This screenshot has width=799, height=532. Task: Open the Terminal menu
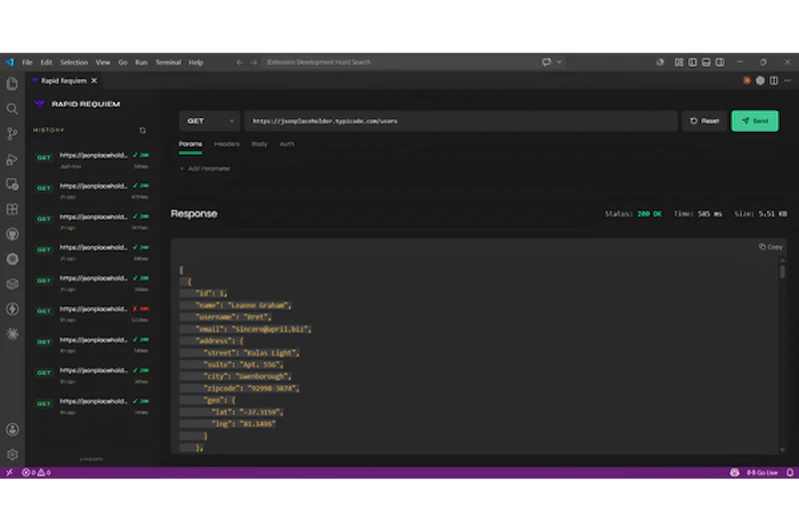click(x=168, y=62)
